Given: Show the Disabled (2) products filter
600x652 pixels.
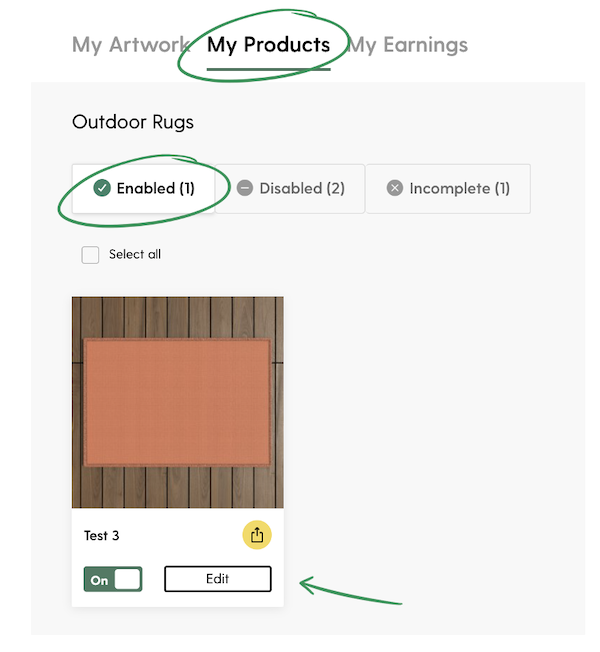Looking at the screenshot, I should pyautogui.click(x=290, y=188).
